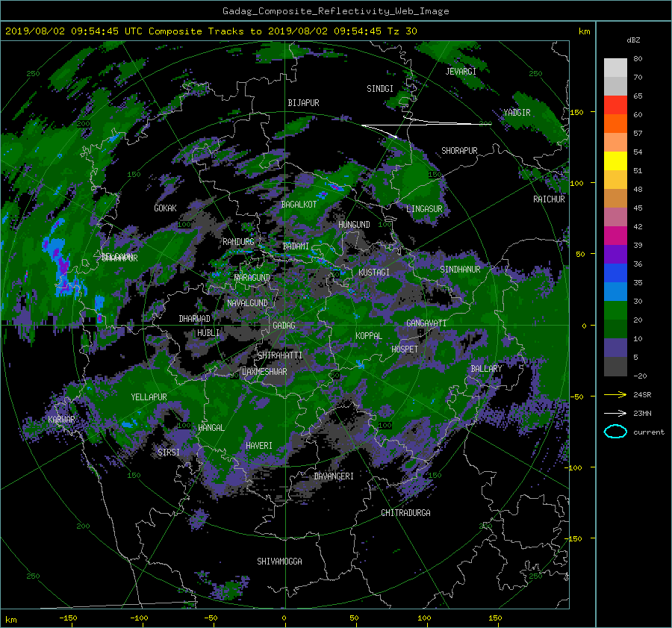Viewport: 672px width, 628px height.
Task: Click the KUSTAGI city label
Action: pyautogui.click(x=374, y=273)
